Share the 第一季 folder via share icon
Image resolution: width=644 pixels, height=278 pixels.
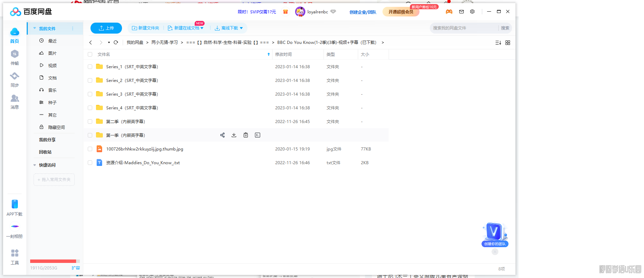click(x=222, y=135)
